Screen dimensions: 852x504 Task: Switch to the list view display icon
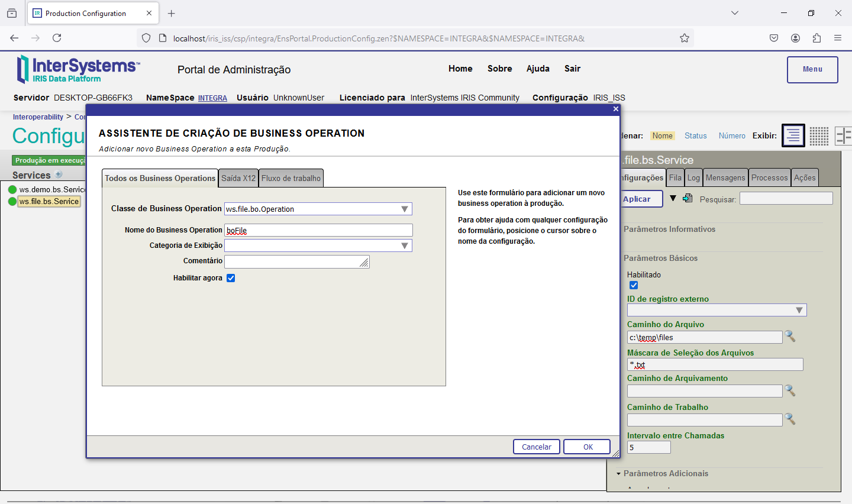793,135
